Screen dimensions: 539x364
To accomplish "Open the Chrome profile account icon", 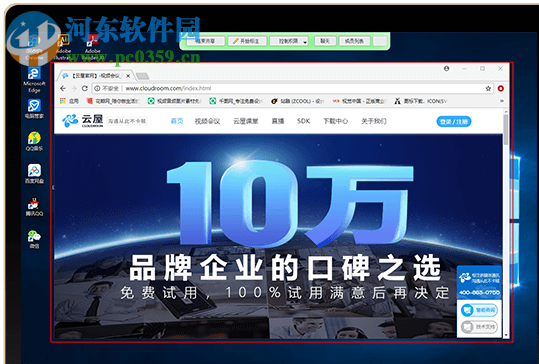I will 447,68.
